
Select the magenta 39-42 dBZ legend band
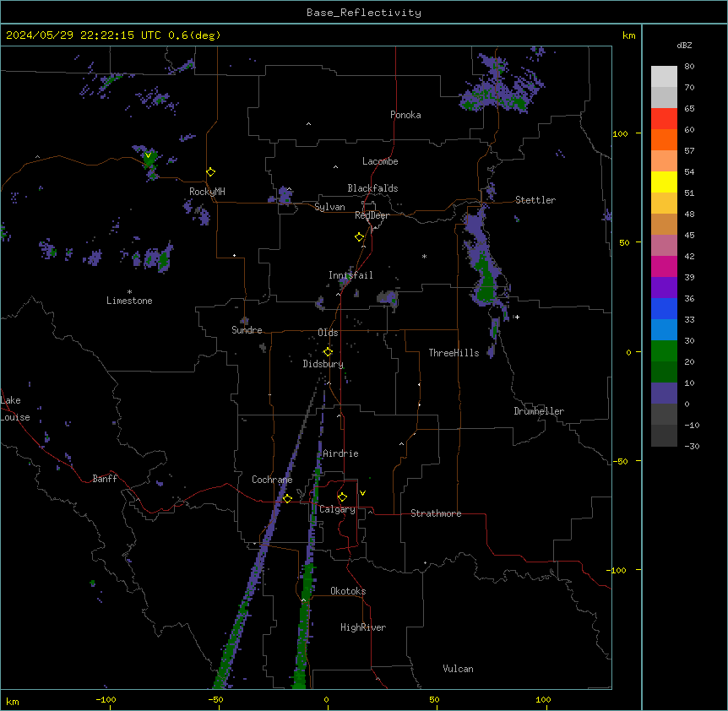point(664,267)
